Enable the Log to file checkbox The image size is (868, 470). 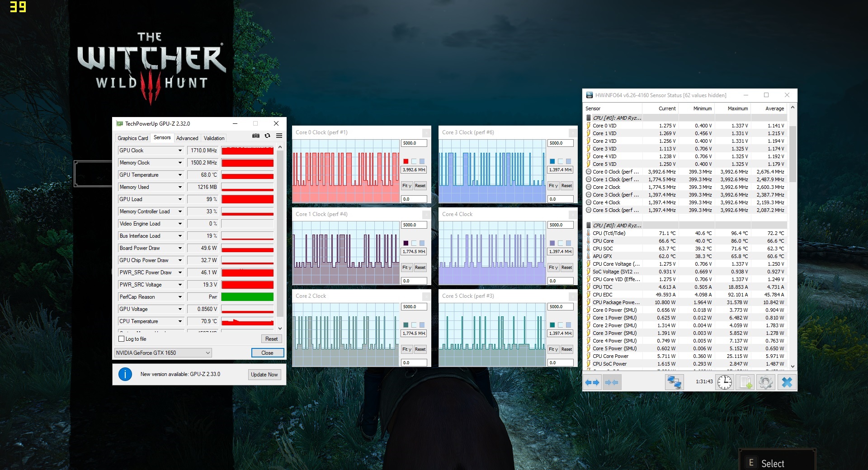tap(121, 339)
